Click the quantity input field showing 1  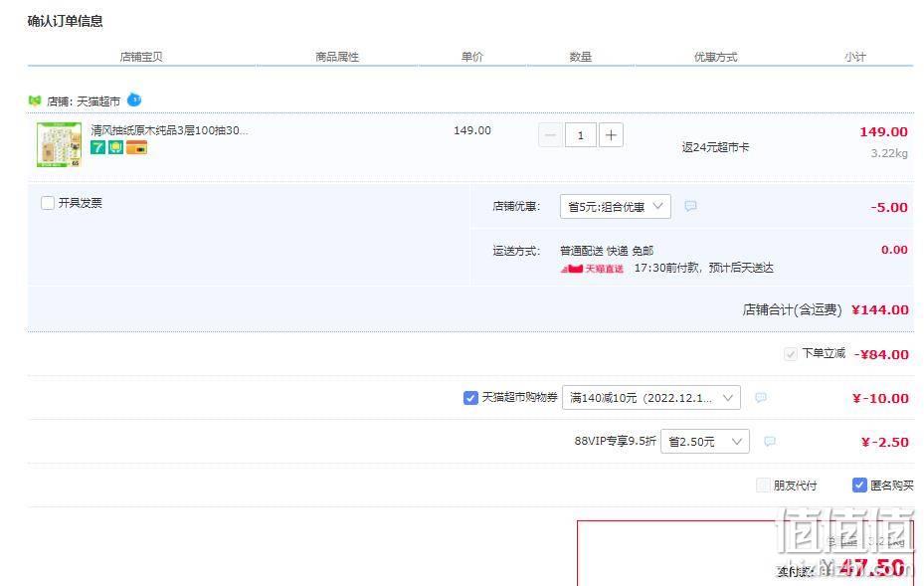click(581, 135)
